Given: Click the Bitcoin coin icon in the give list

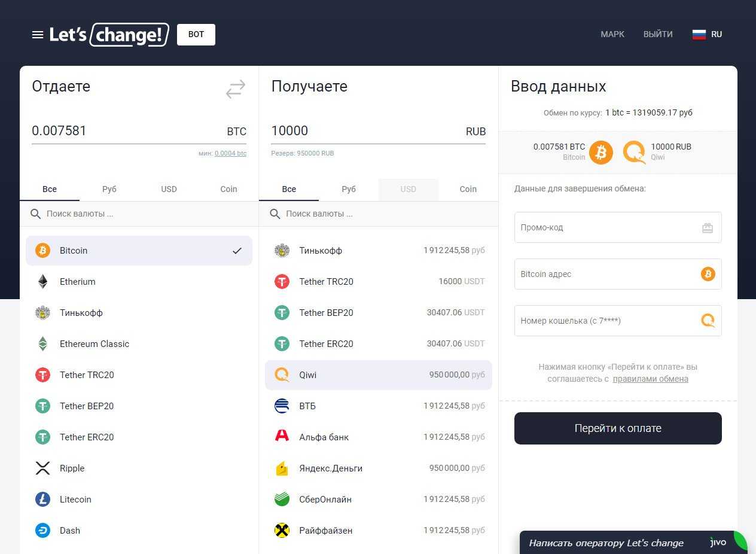Looking at the screenshot, I should (x=42, y=251).
